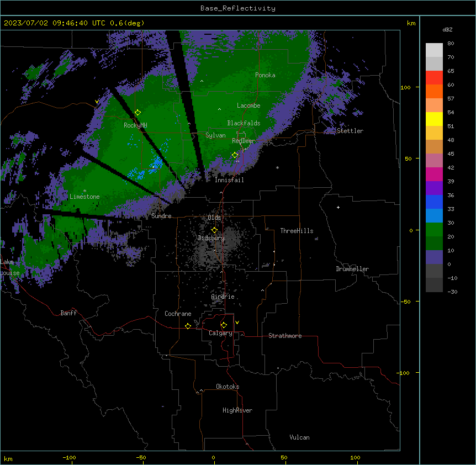Click the asterisk marker above Limestone label
The height and width of the screenshot is (465, 476).
point(84,191)
